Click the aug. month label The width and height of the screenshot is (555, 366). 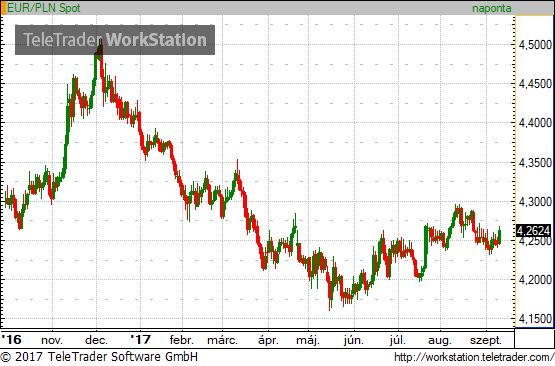point(440,341)
